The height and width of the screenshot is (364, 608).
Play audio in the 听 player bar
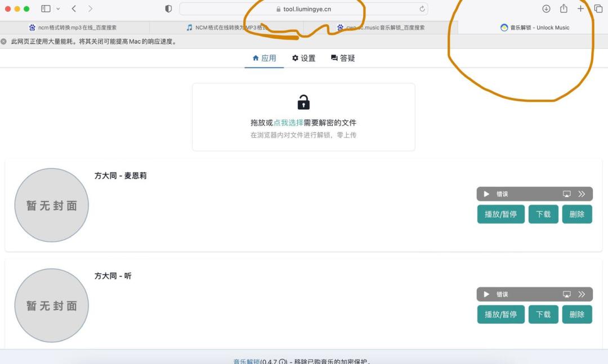pyautogui.click(x=486, y=294)
